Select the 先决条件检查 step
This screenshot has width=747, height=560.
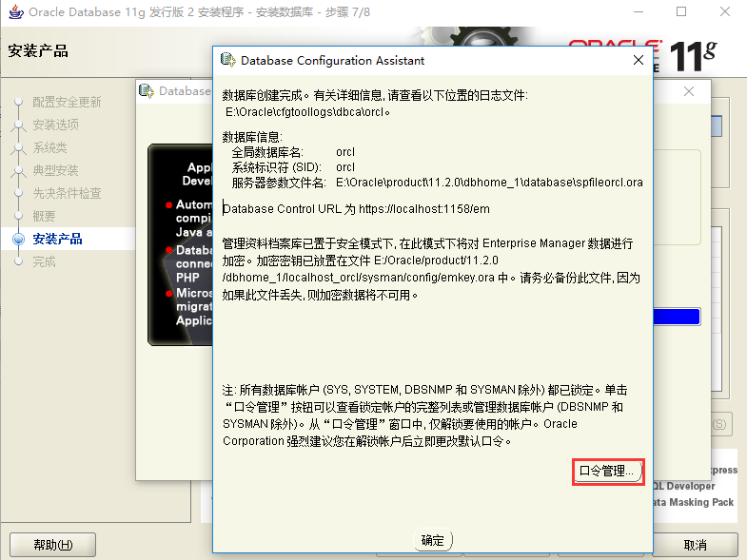(67, 193)
